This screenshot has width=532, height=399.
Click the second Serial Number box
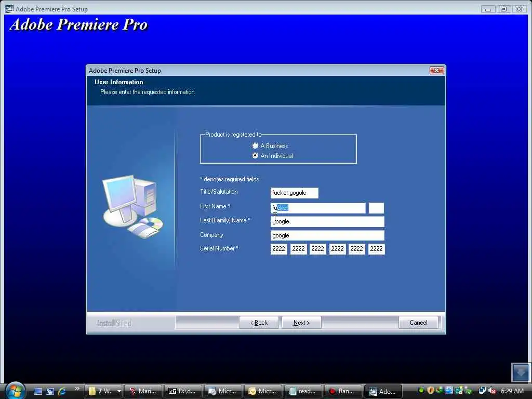(x=298, y=249)
